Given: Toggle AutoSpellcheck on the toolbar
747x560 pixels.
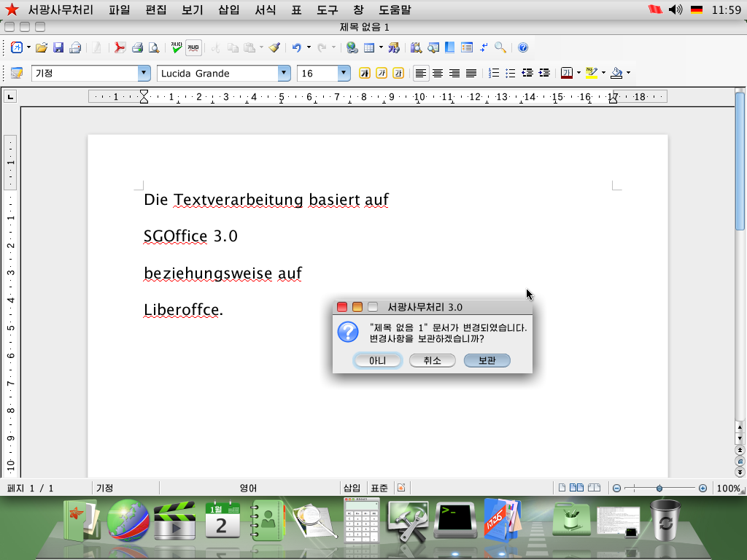Looking at the screenshot, I should 192,47.
